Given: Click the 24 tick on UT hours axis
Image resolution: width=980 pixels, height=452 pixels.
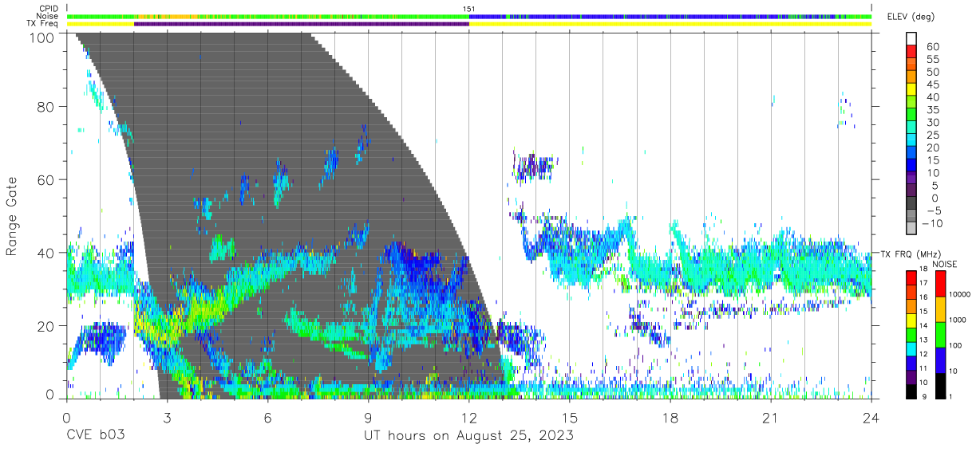Looking at the screenshot, I should click(x=871, y=417).
